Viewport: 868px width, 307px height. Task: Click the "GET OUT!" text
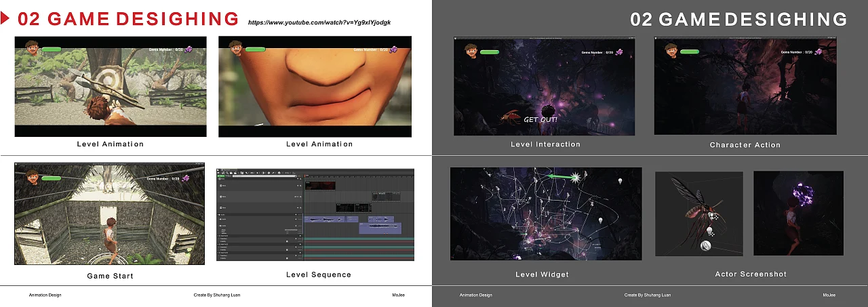(540, 119)
